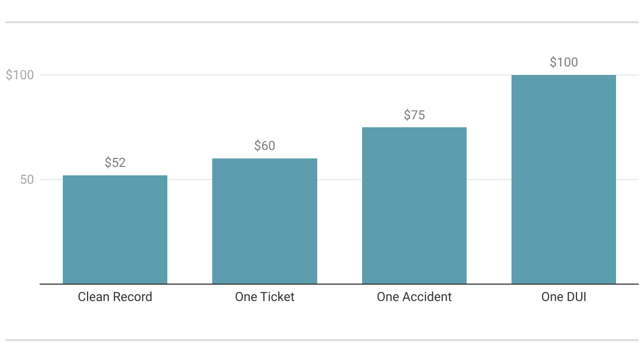Screen dimensions: 644x357
Task: Click the One Accident axis label
Action: 414,297
